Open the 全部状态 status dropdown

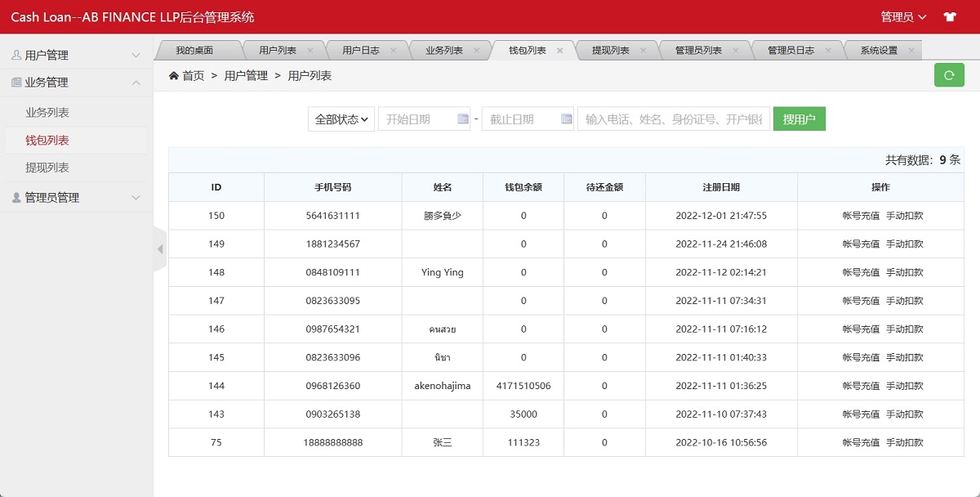[341, 119]
